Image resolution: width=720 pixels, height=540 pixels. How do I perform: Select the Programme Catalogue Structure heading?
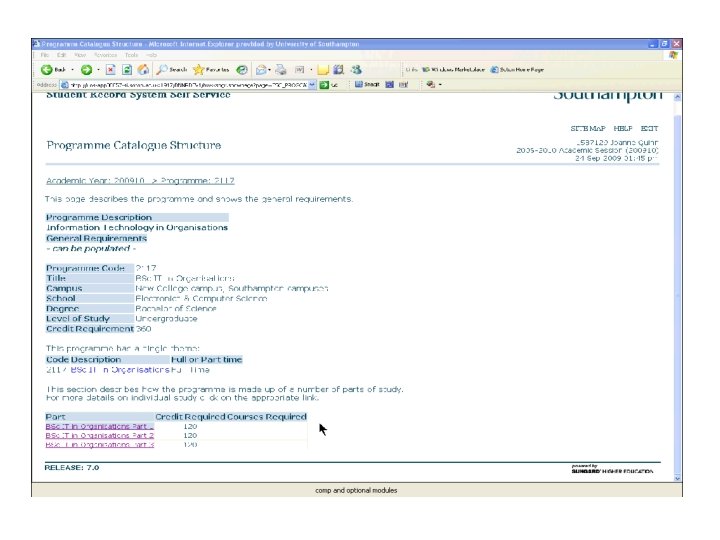[134, 146]
